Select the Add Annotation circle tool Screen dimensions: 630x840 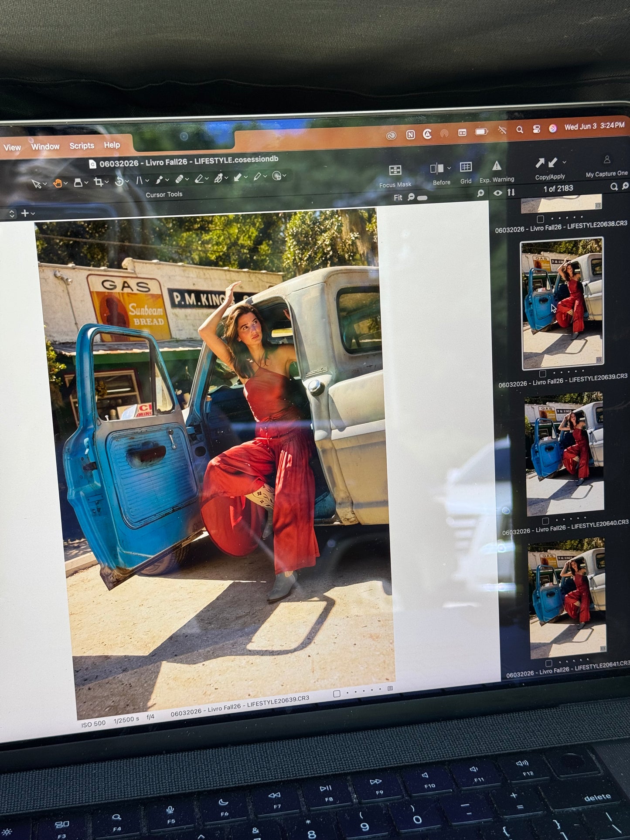[276, 176]
